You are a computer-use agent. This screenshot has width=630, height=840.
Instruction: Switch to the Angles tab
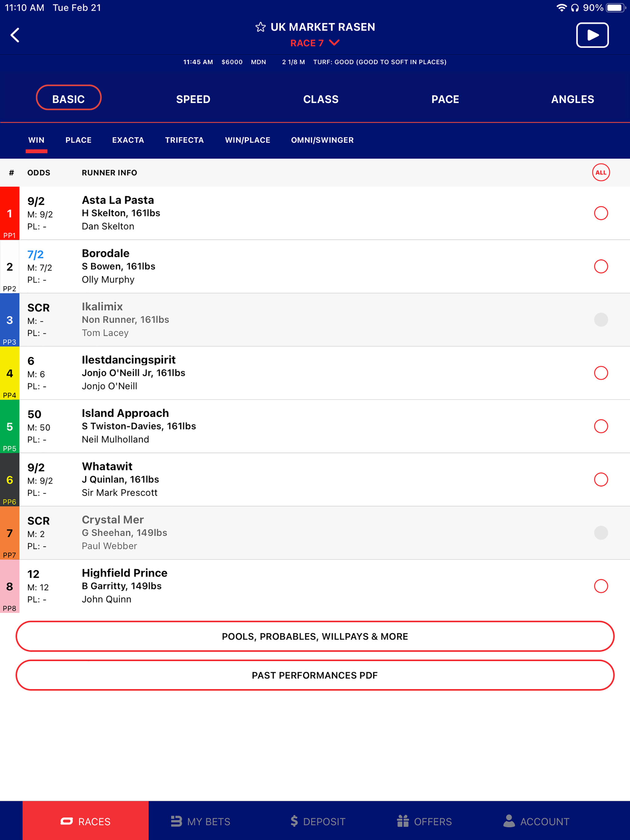click(572, 99)
